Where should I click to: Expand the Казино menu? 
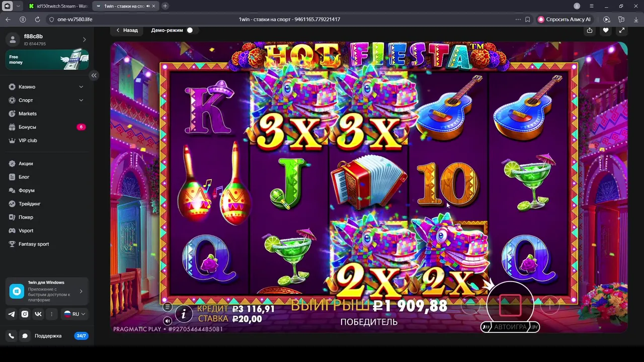pos(46,87)
